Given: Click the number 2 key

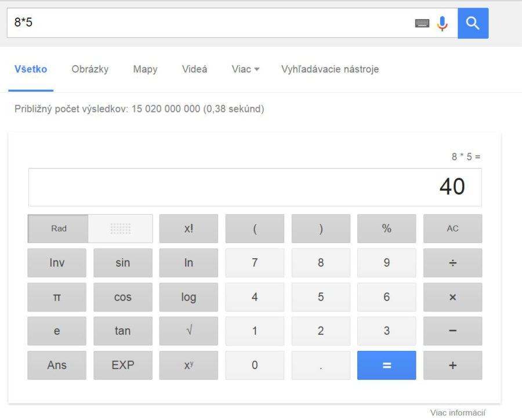Looking at the screenshot, I should 321,331.
